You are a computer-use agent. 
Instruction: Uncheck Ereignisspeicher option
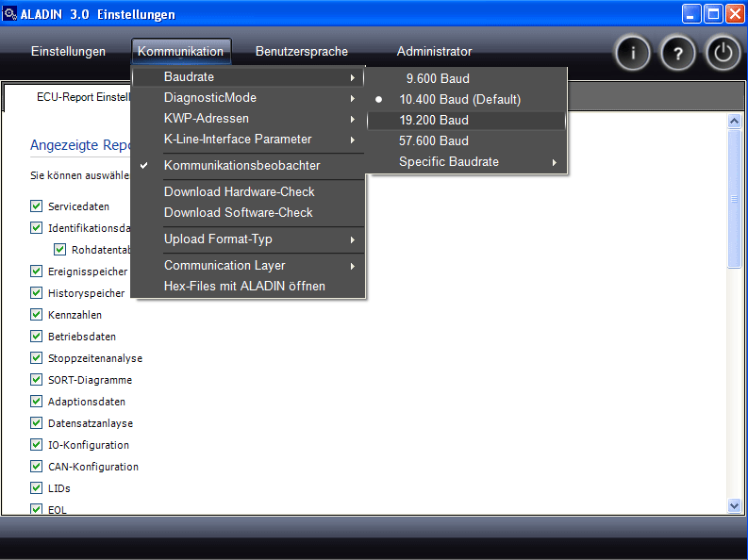point(36,272)
